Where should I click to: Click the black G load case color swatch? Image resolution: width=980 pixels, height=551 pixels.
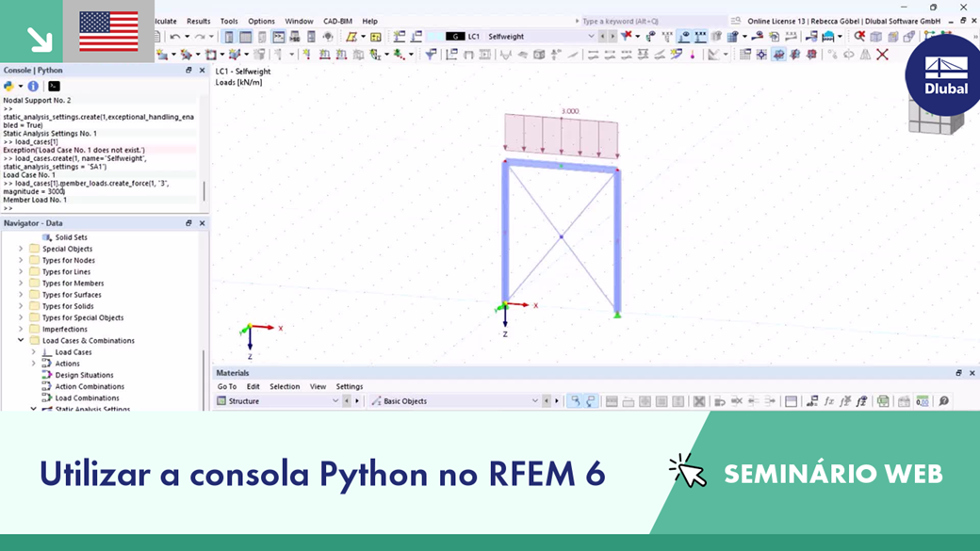coord(455,37)
